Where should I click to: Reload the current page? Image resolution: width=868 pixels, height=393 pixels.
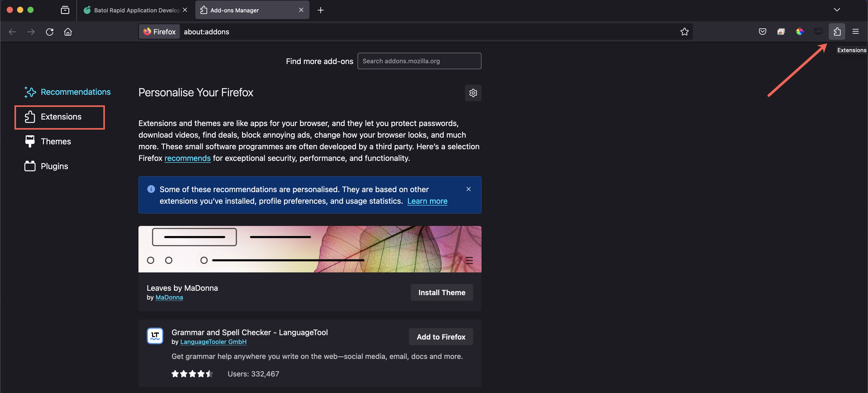[x=50, y=32]
